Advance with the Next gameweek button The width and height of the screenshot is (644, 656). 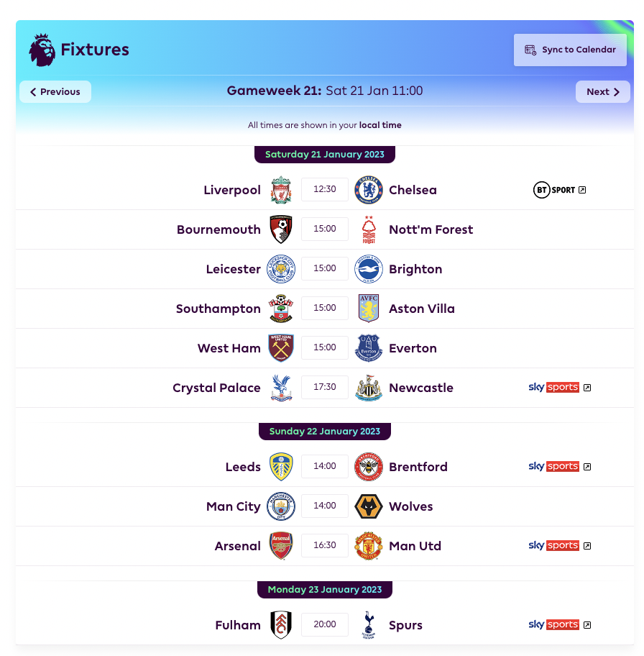[x=603, y=91]
